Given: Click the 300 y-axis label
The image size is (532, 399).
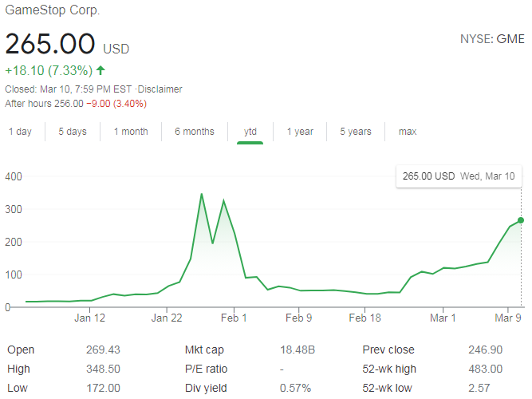Looking at the screenshot, I should tap(14, 209).
